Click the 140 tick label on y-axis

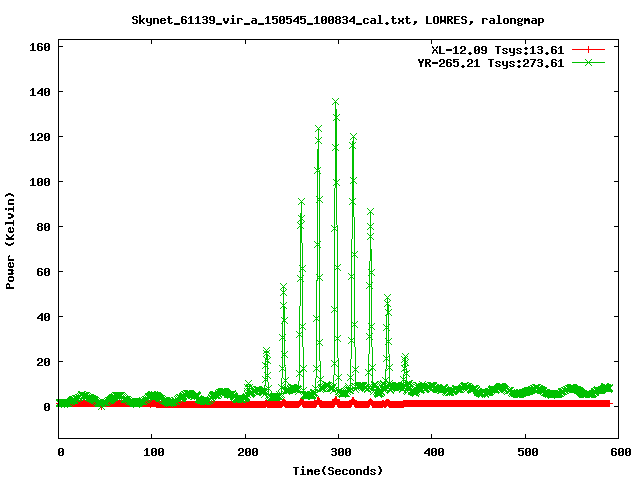pyautogui.click(x=41, y=92)
